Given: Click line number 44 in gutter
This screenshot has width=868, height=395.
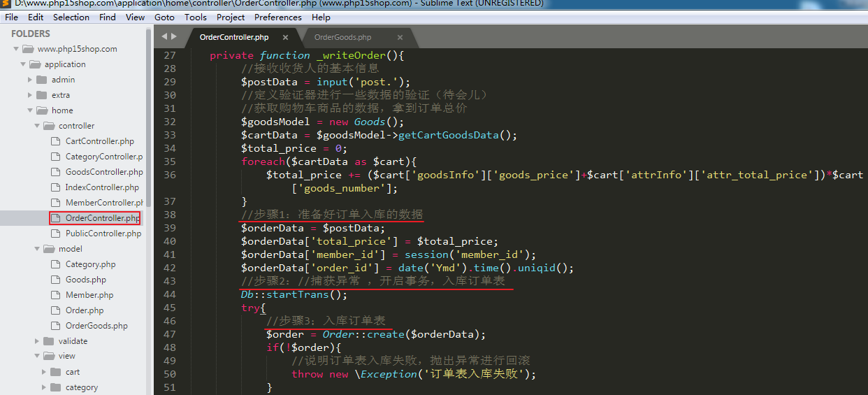Looking at the screenshot, I should point(170,294).
